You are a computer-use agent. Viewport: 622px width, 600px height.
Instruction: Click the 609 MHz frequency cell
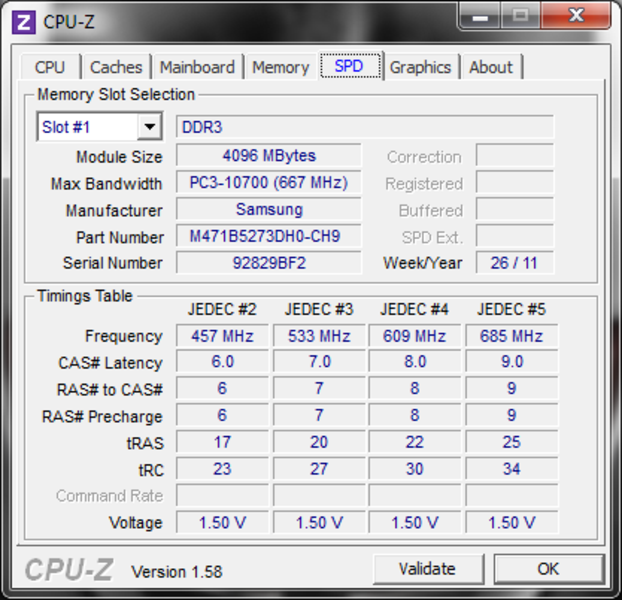tap(415, 336)
